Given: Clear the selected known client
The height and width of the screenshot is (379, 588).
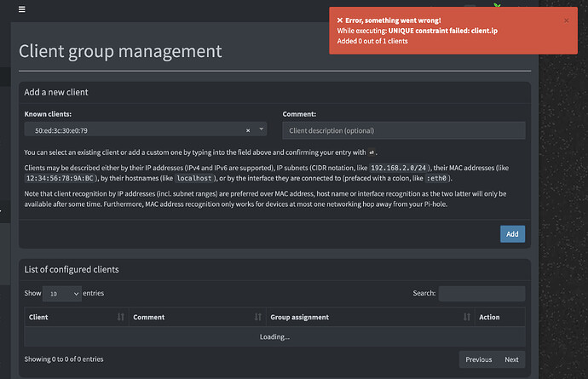Looking at the screenshot, I should (x=248, y=130).
